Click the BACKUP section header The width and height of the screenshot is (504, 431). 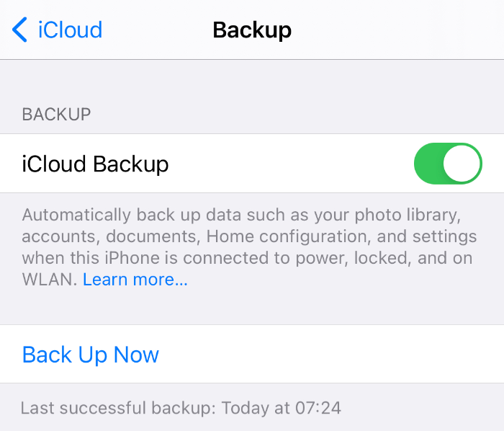point(56,114)
